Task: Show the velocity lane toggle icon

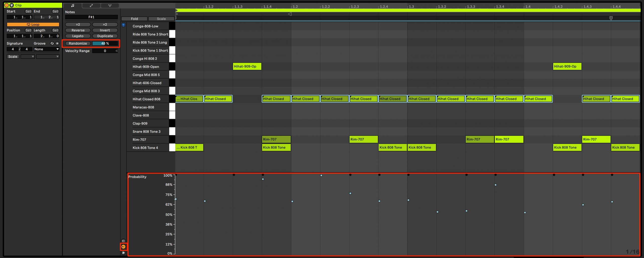Action: 123,241
